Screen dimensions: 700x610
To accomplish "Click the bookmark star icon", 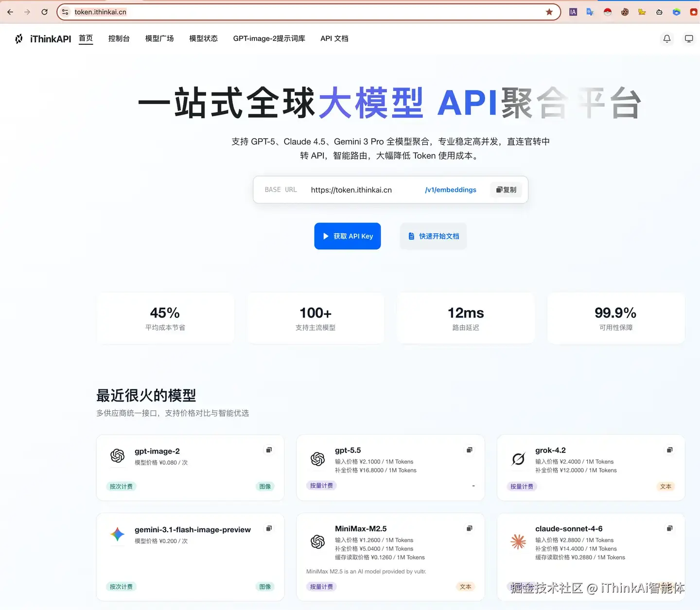I will (549, 12).
